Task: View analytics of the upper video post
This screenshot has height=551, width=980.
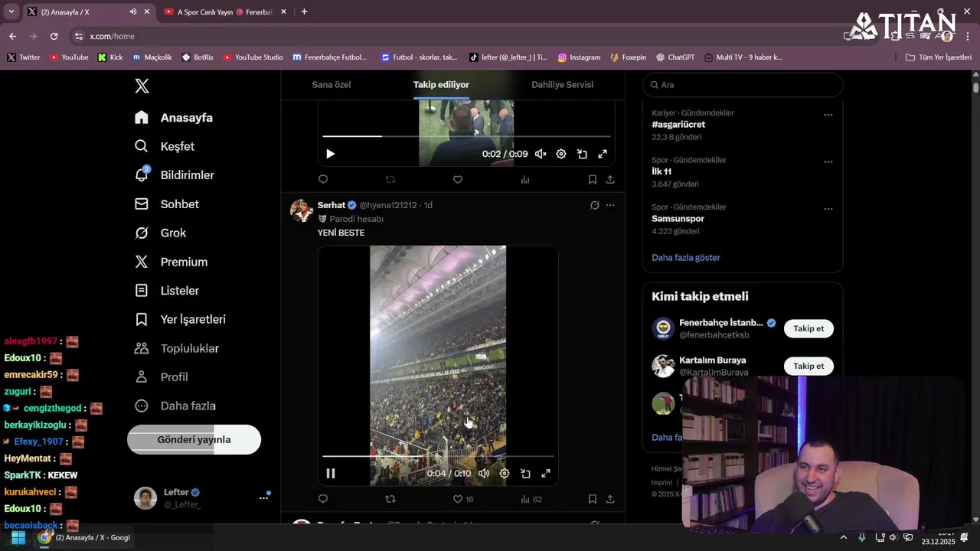Action: click(525, 179)
